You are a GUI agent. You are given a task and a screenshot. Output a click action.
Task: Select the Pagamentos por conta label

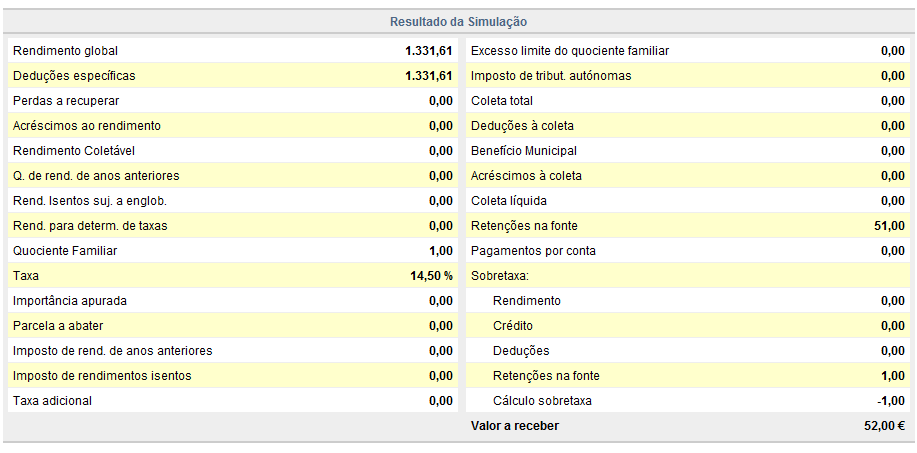[x=533, y=251]
